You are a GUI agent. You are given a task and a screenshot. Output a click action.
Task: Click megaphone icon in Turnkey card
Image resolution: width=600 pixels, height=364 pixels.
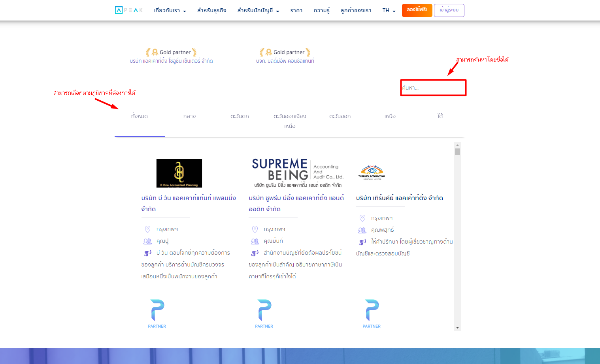click(362, 242)
